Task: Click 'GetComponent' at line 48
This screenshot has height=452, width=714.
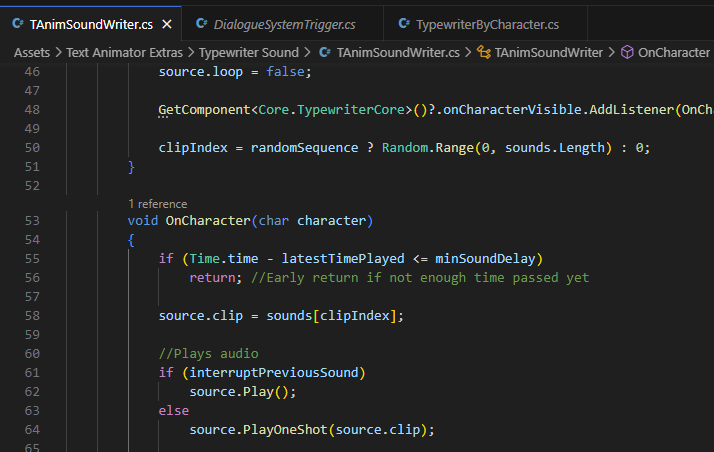Action: [x=204, y=110]
